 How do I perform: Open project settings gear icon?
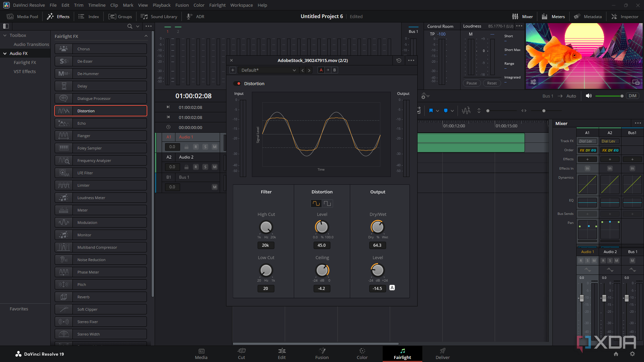pos(632,354)
